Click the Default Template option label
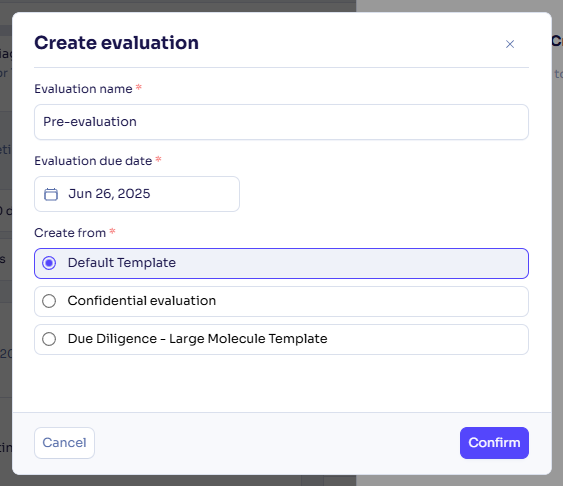 pyautogui.click(x=122, y=263)
